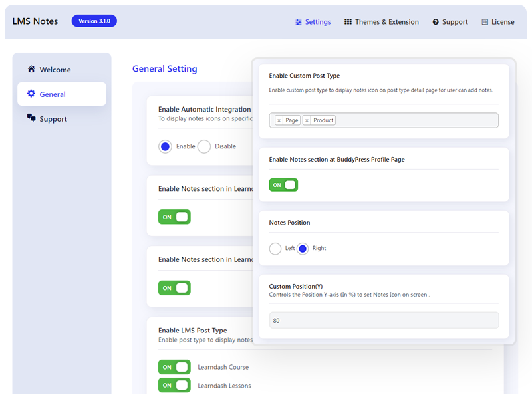Click the Custom Position(Y) input field

click(384, 321)
